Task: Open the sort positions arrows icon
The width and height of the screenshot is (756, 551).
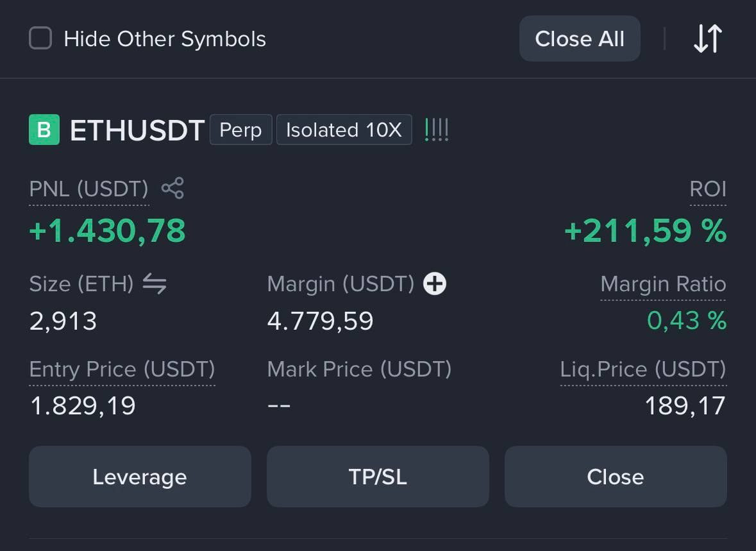Action: (x=708, y=38)
